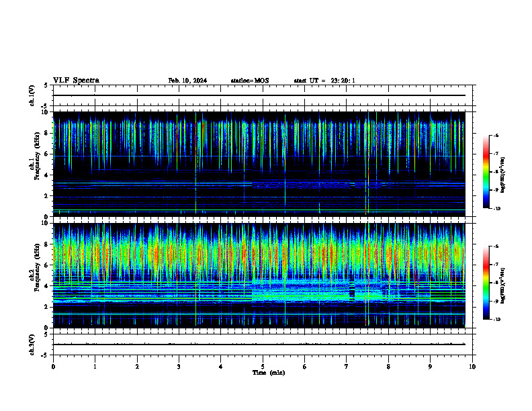Click time-axis tick label "5"

coord(263,367)
